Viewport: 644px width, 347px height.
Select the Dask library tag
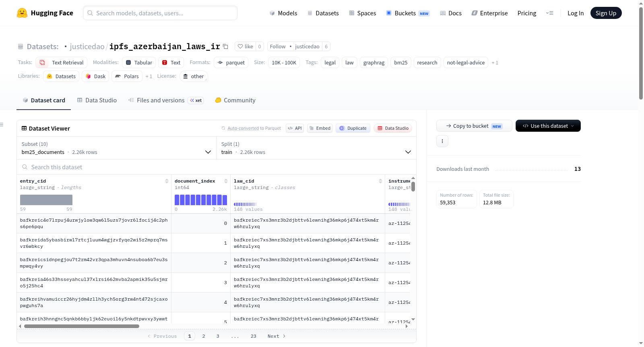coord(95,76)
